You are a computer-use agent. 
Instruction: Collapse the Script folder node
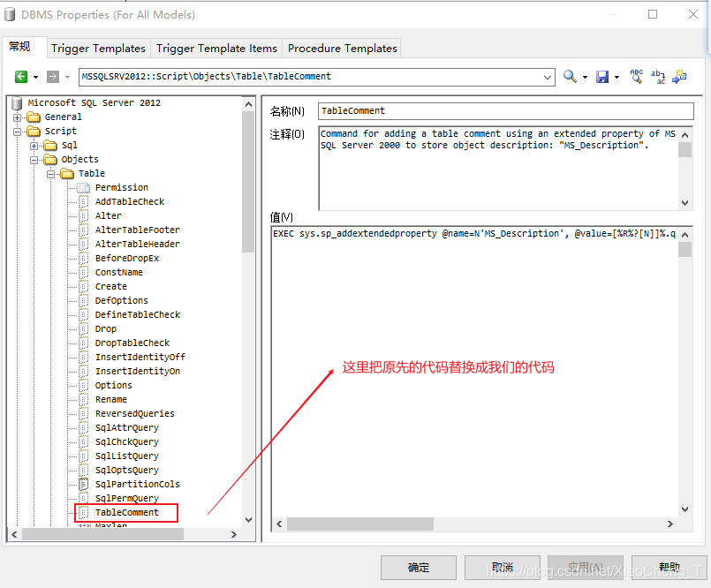click(x=18, y=132)
